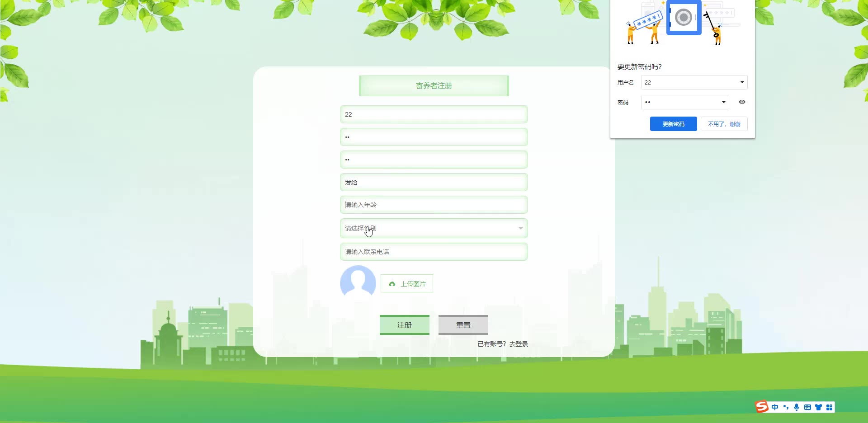Screen dimensions: 868x423
Task: Click the 上传图片 upload button
Action: [406, 283]
